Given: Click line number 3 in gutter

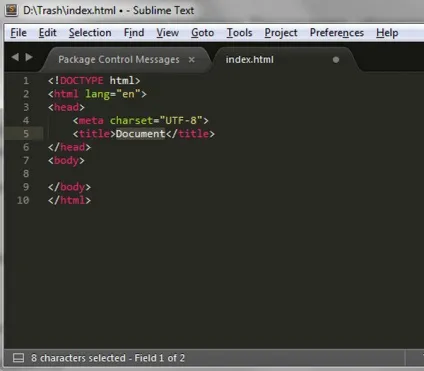Looking at the screenshot, I should point(26,107).
